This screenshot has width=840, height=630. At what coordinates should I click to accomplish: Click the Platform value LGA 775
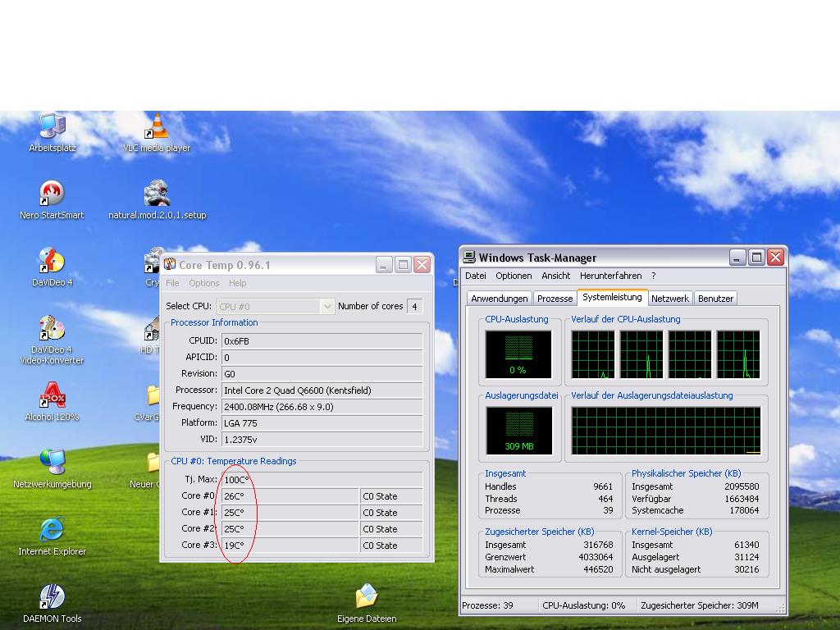click(x=322, y=423)
